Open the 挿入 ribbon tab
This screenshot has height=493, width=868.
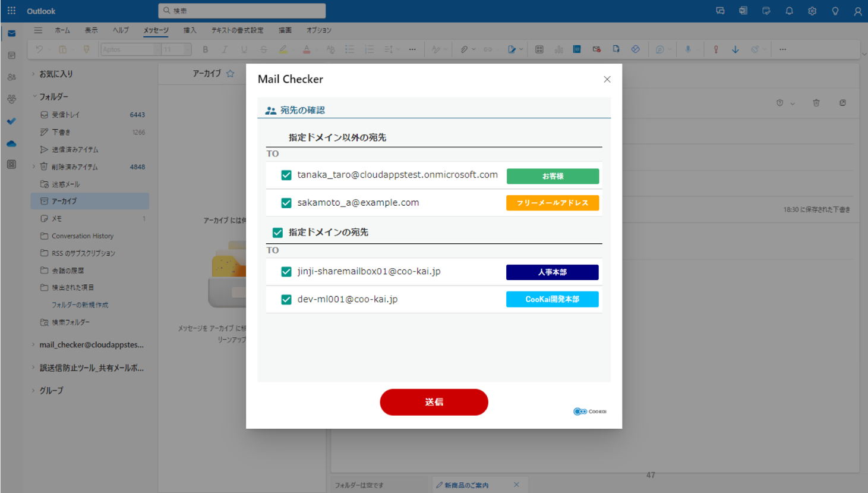pos(190,30)
